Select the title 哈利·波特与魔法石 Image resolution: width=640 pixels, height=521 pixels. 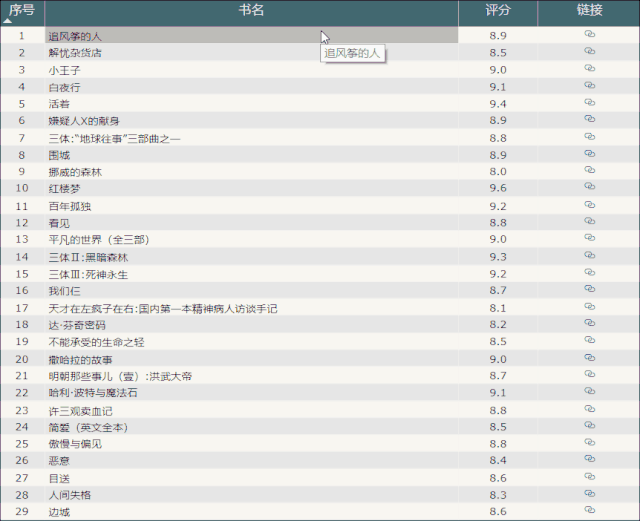pos(93,393)
